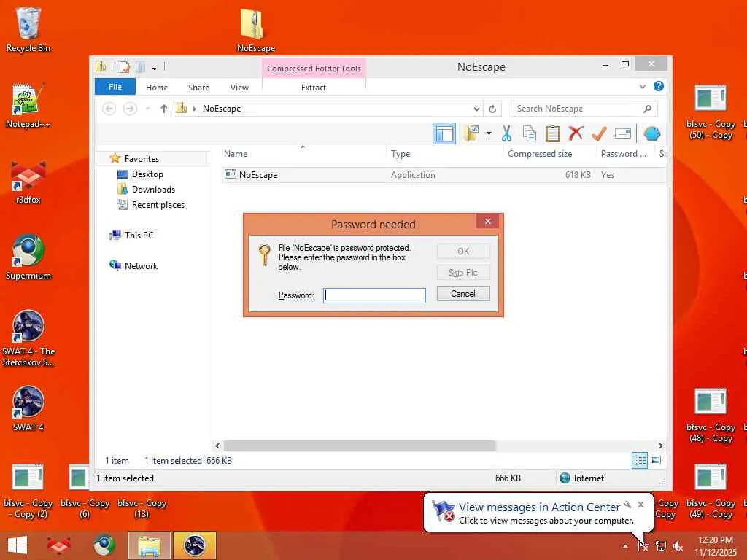This screenshot has height=560, width=747.
Task: Open the Extract tab
Action: [x=314, y=87]
